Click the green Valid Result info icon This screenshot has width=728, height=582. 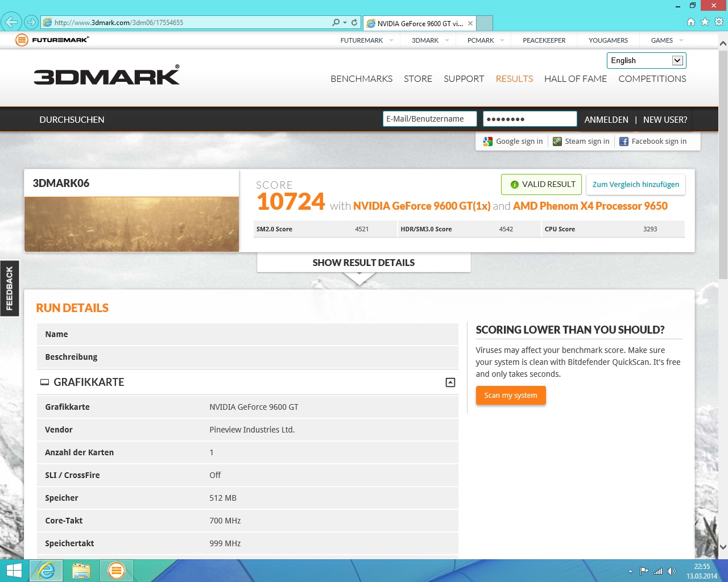(515, 184)
